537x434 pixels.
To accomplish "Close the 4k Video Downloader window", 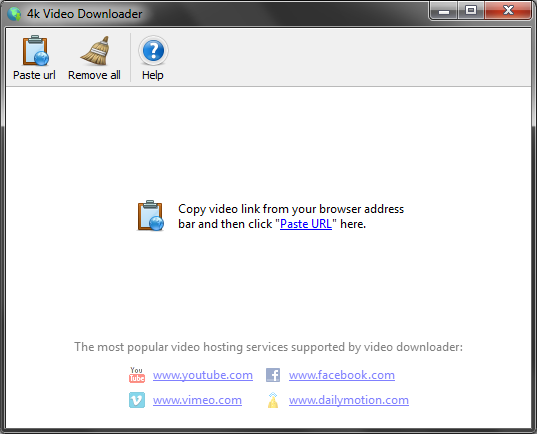I will [508, 11].
